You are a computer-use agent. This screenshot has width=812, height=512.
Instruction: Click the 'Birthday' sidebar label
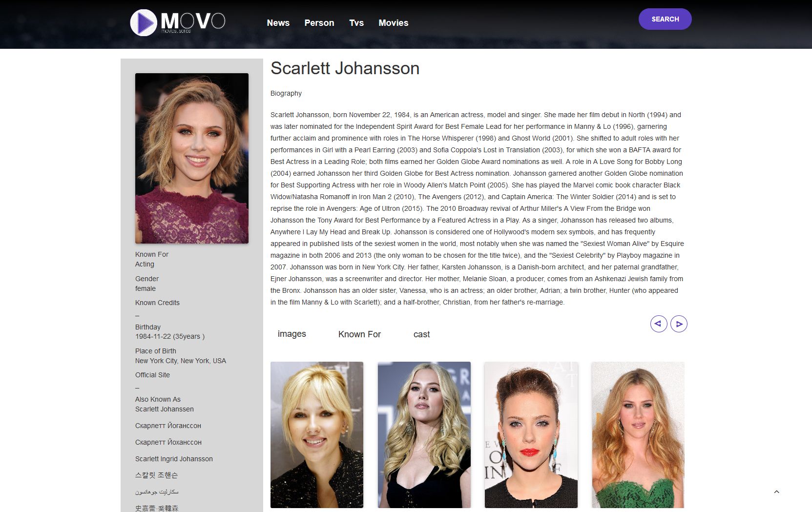point(148,327)
